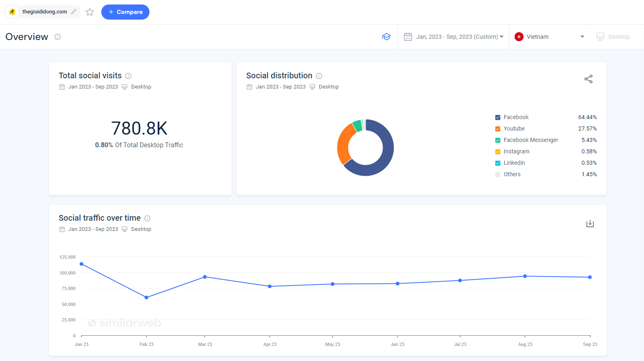Click the 125,000 y-axis label
Image resolution: width=644 pixels, height=361 pixels.
pos(67,257)
